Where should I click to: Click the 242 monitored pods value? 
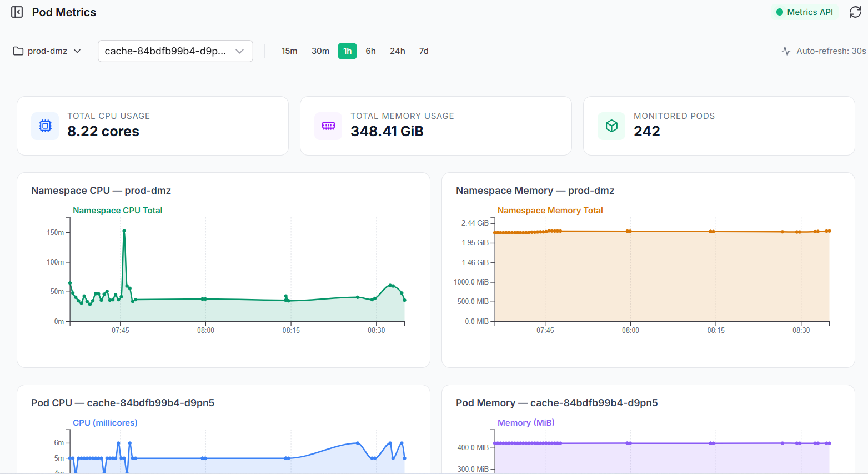coord(647,131)
